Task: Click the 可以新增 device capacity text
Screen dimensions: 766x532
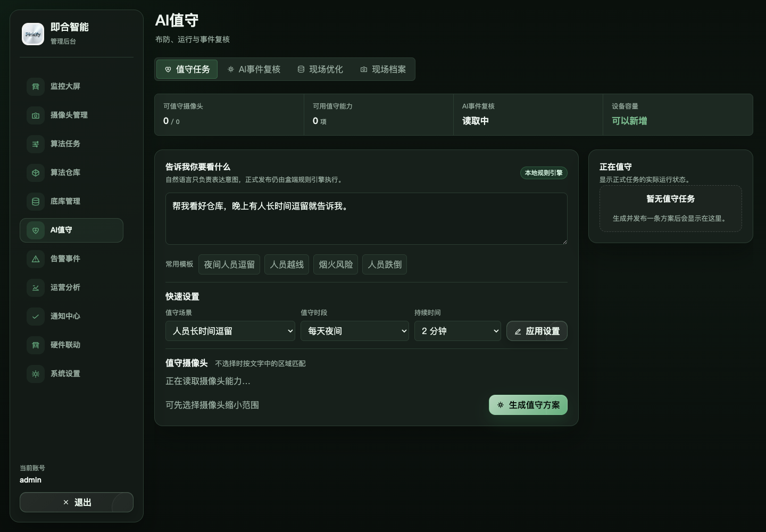Action: point(629,121)
